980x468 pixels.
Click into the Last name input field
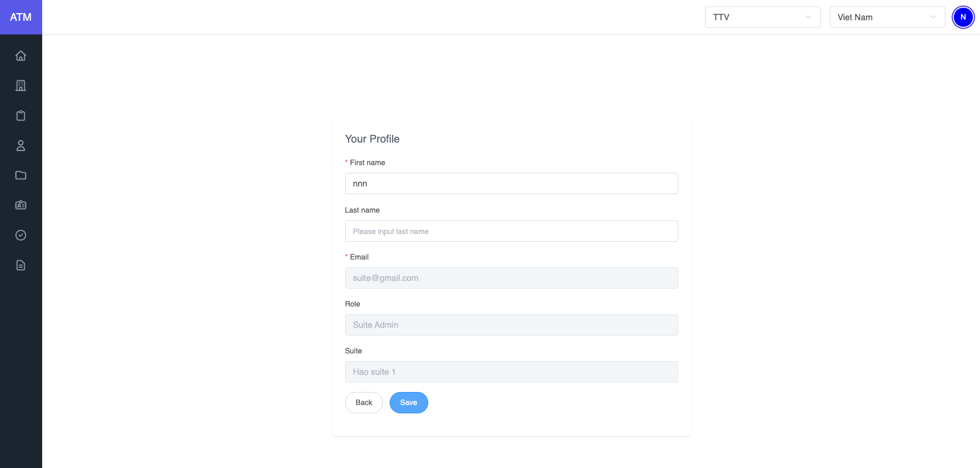coord(511,231)
